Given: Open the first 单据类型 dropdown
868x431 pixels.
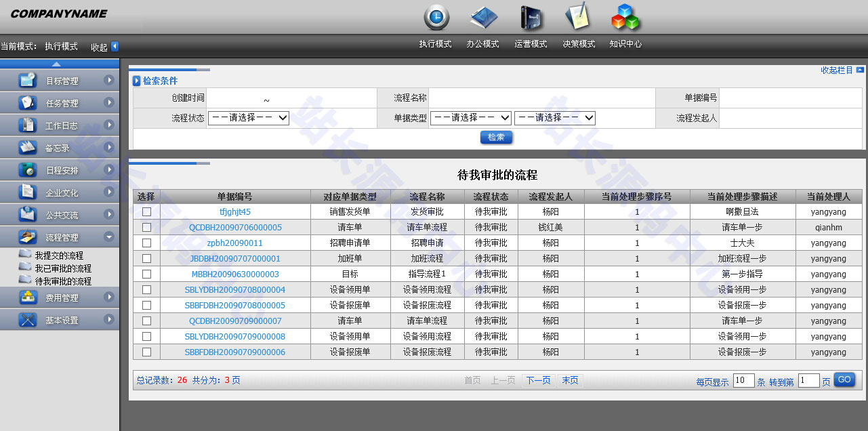Looking at the screenshot, I should coord(470,118).
